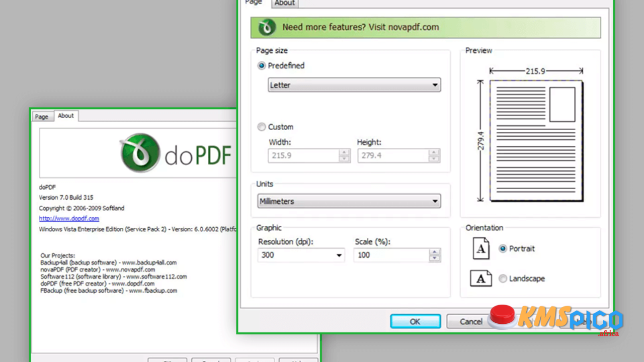Screen dimensions: 644x362
Task: Switch to the Page tab in front window
Action: pos(254,3)
